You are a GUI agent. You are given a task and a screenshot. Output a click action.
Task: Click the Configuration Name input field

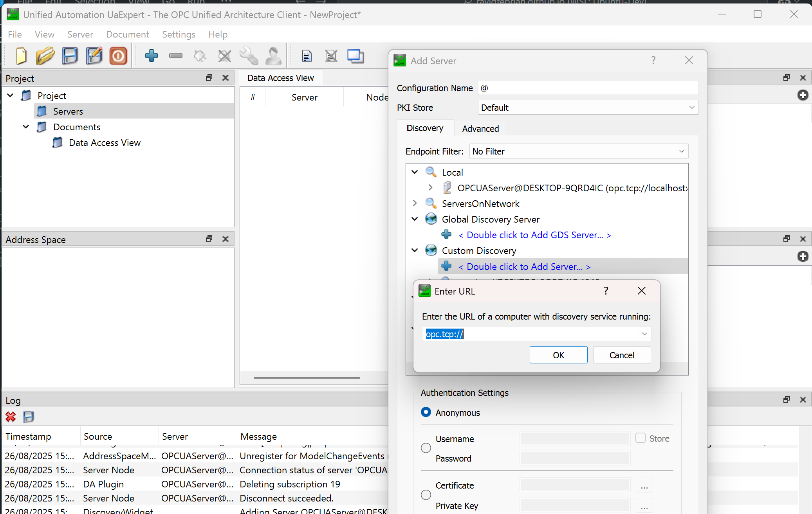588,88
